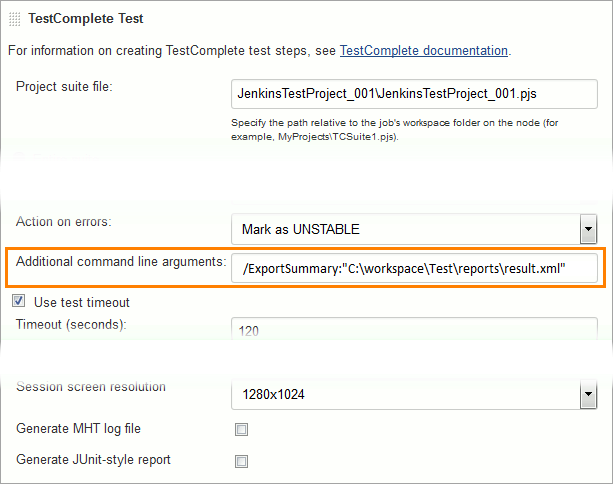The height and width of the screenshot is (484, 613).
Task: Click the Project suite file label
Action: coord(64,86)
